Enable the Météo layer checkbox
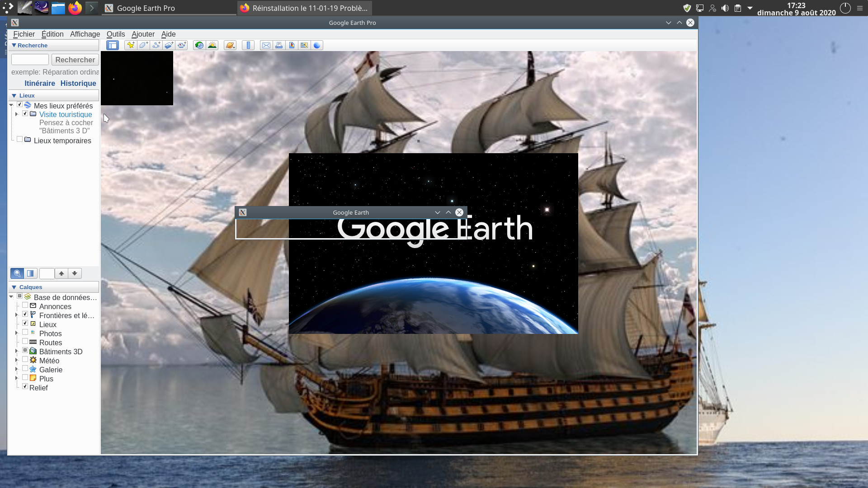Screen dimensions: 868x488 25,360
